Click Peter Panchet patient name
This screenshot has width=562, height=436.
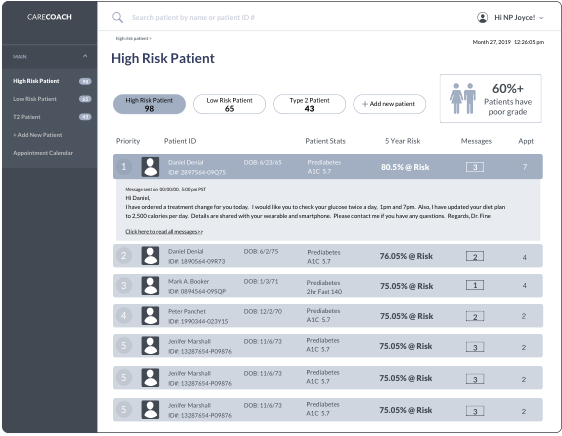pos(187,311)
